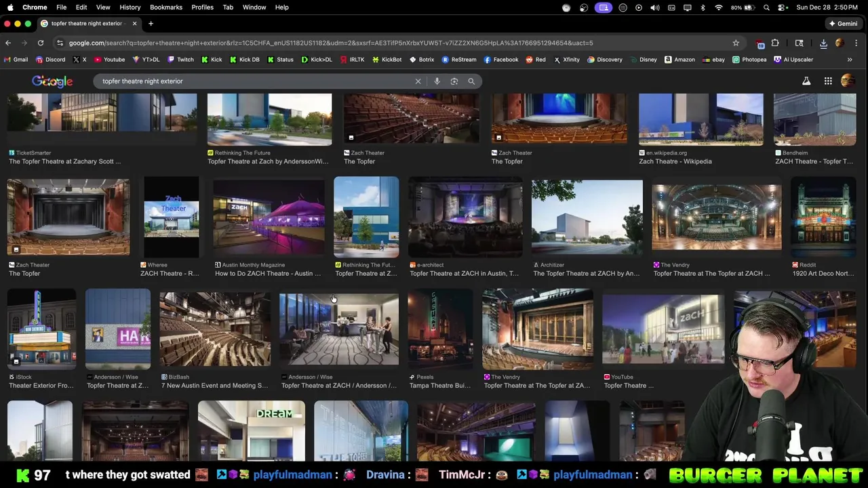Open the Disney bookmark
Image resolution: width=868 pixels, height=488 pixels.
click(x=644, y=60)
